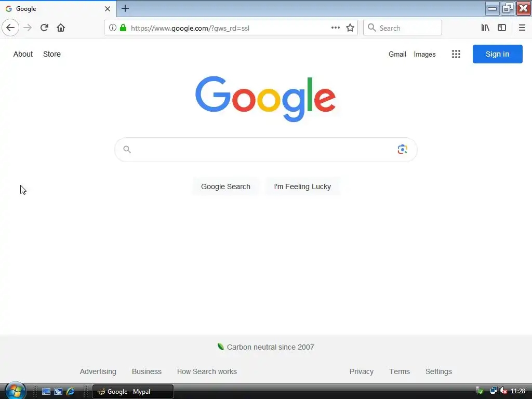Select Google - Mypal taskbar button
The height and width of the screenshot is (399, 532).
point(133,392)
